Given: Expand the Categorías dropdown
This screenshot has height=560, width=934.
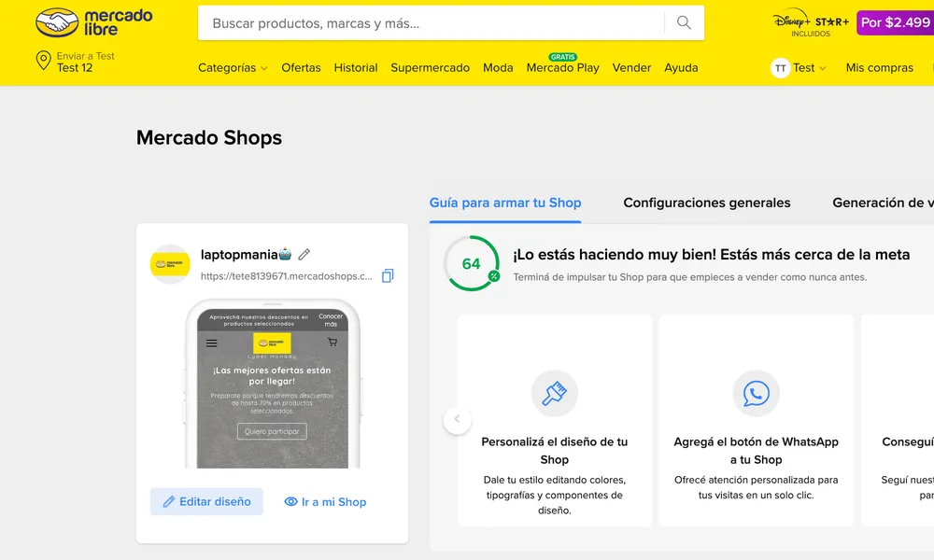Looking at the screenshot, I should [x=233, y=68].
